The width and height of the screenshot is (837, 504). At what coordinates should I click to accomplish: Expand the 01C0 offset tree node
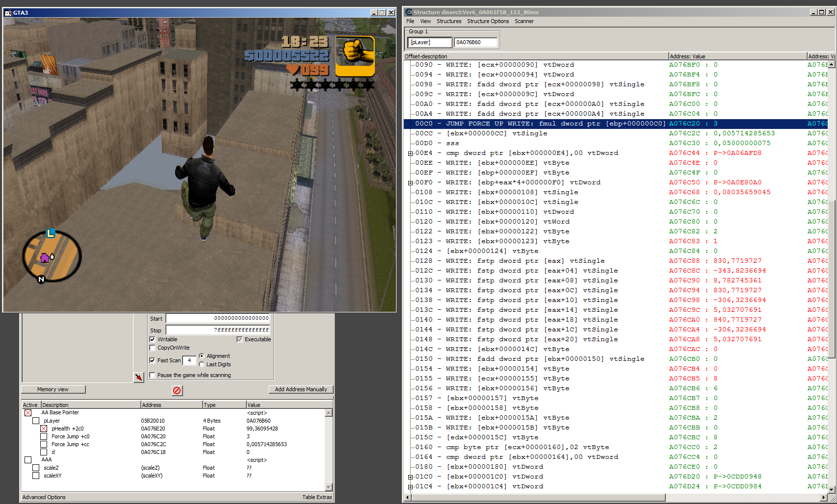[x=410, y=477]
